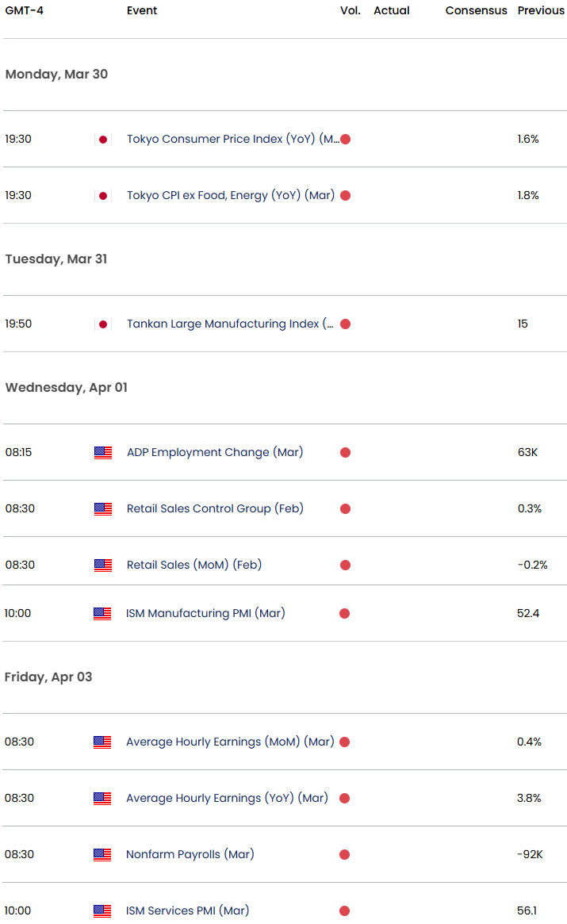
Task: Open Average Hourly Earnings (YoY) event
Action: point(227,798)
